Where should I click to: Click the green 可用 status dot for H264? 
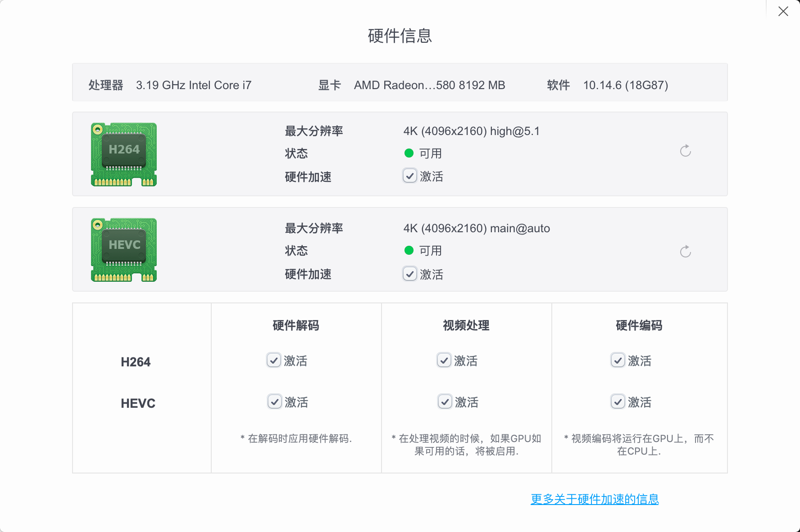[409, 153]
